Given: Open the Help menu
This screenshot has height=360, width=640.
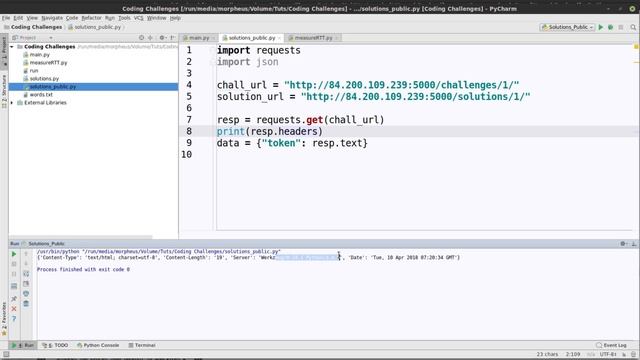Looking at the screenshot, I should point(175,18).
